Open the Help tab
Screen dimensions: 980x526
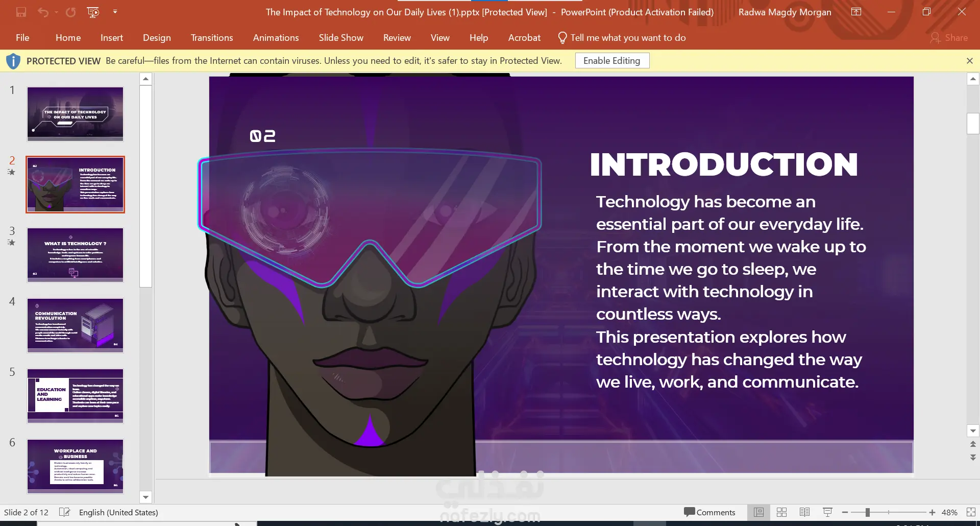tap(479, 38)
